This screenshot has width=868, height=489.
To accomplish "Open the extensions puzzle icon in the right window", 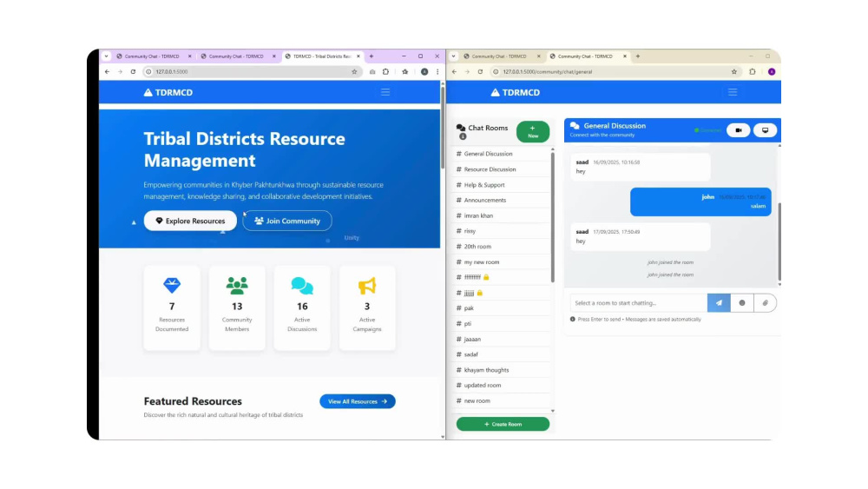I will tap(753, 71).
